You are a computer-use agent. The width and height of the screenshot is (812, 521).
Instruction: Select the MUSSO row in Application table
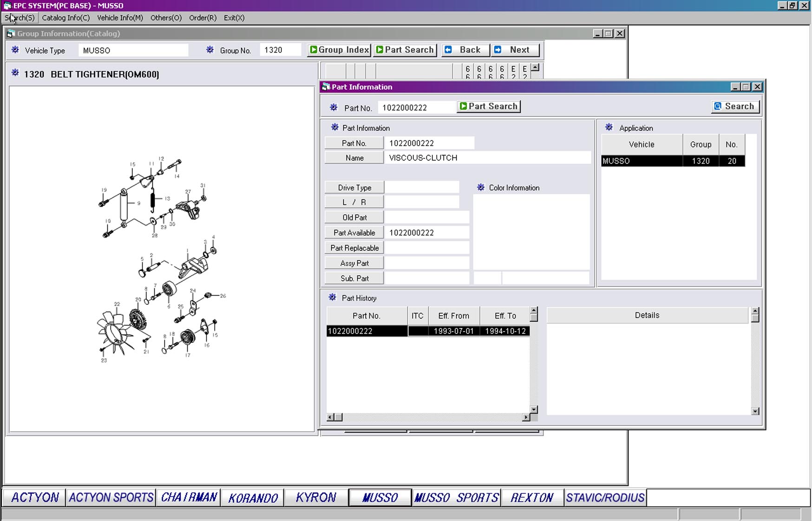(672, 161)
